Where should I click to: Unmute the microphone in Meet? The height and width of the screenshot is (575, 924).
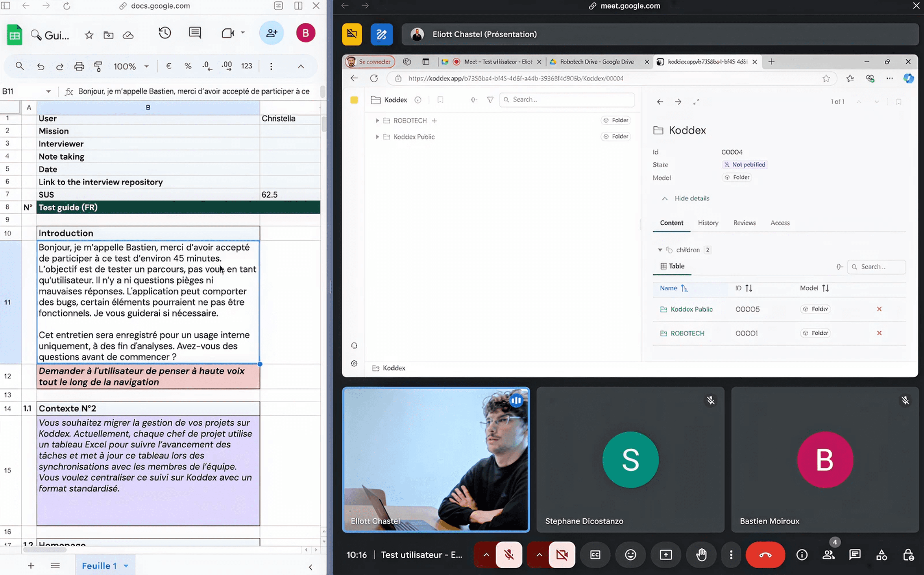click(x=509, y=554)
